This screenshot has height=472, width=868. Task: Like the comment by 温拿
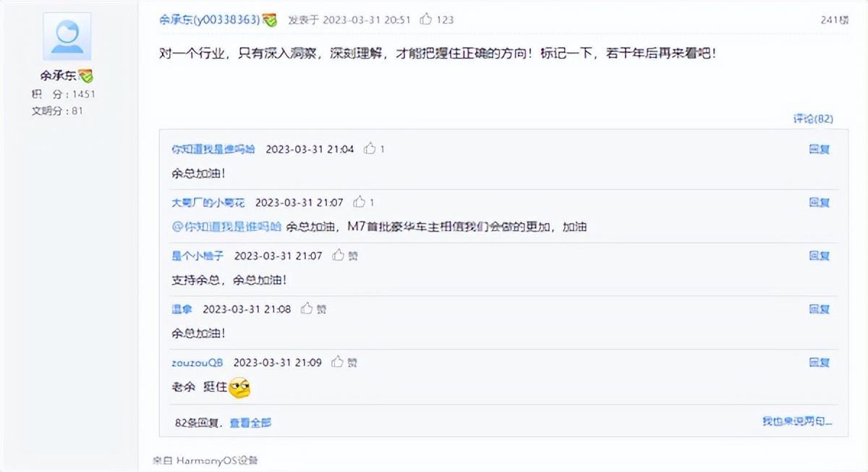pyautogui.click(x=307, y=309)
